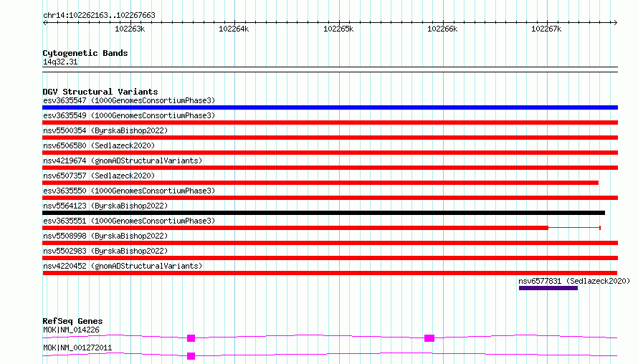638x364 pixels.
Task: Click the chr14:102262163..102267663 coordinate label
Action: coord(99,15)
